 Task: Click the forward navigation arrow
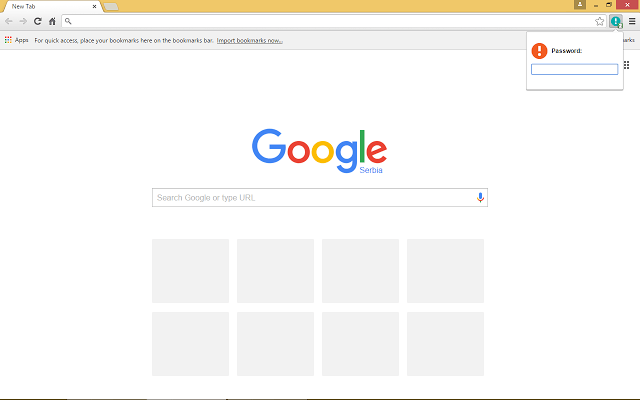[x=23, y=21]
